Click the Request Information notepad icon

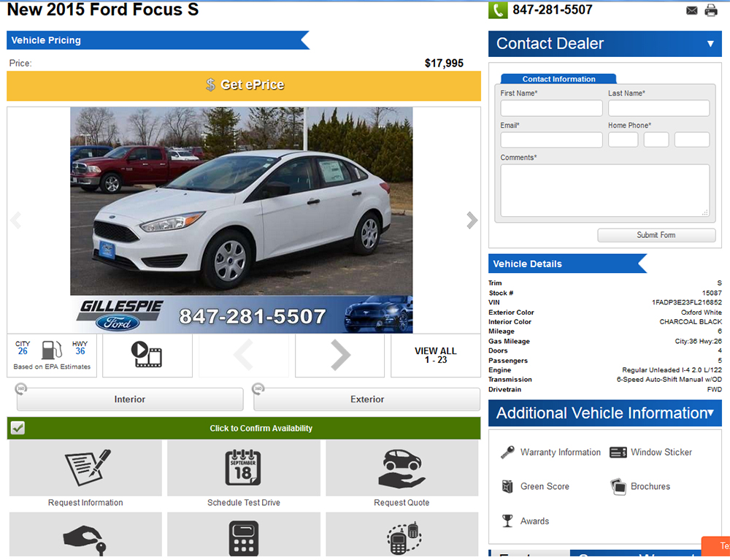(x=87, y=467)
